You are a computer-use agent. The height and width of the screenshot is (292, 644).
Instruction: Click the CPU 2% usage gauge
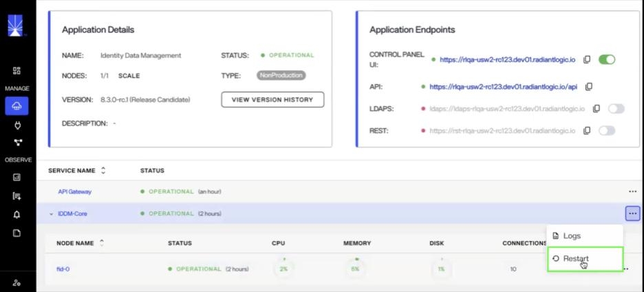click(283, 269)
